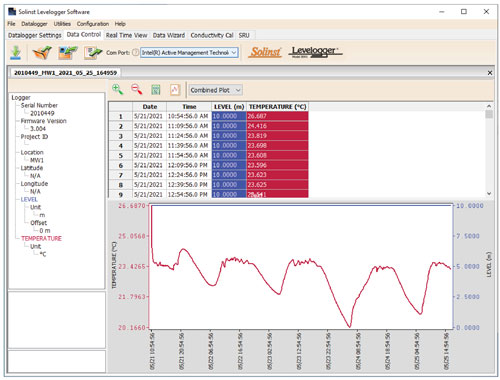
Task: Click the Zoom In magnifier icon
Action: (x=117, y=90)
